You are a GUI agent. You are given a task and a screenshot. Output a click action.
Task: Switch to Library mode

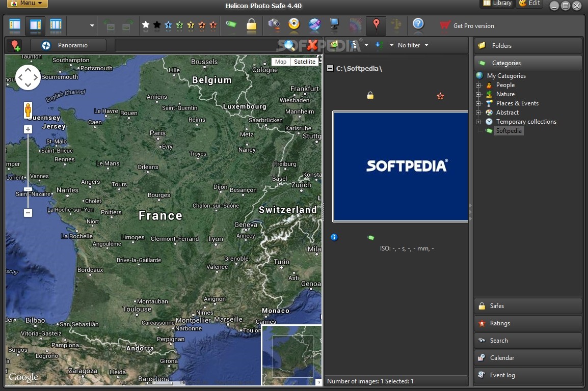498,4
